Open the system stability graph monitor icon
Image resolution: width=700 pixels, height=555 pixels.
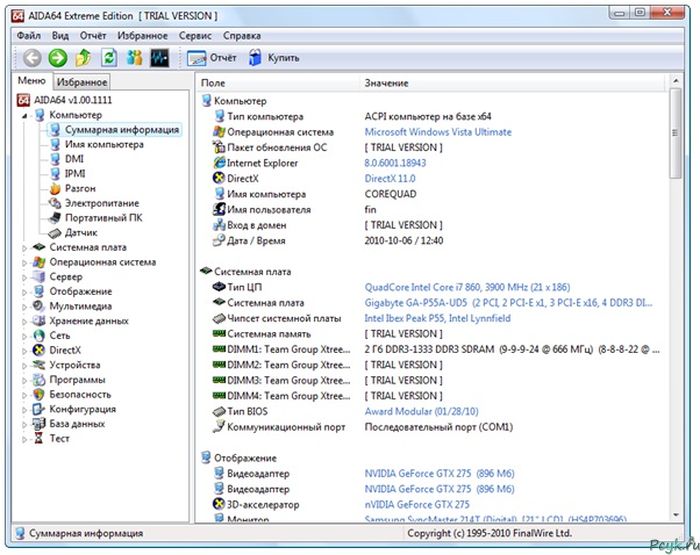click(x=160, y=58)
